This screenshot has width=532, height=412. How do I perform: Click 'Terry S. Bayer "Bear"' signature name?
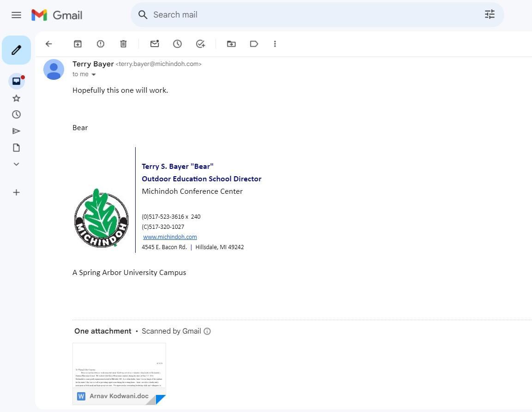178,166
